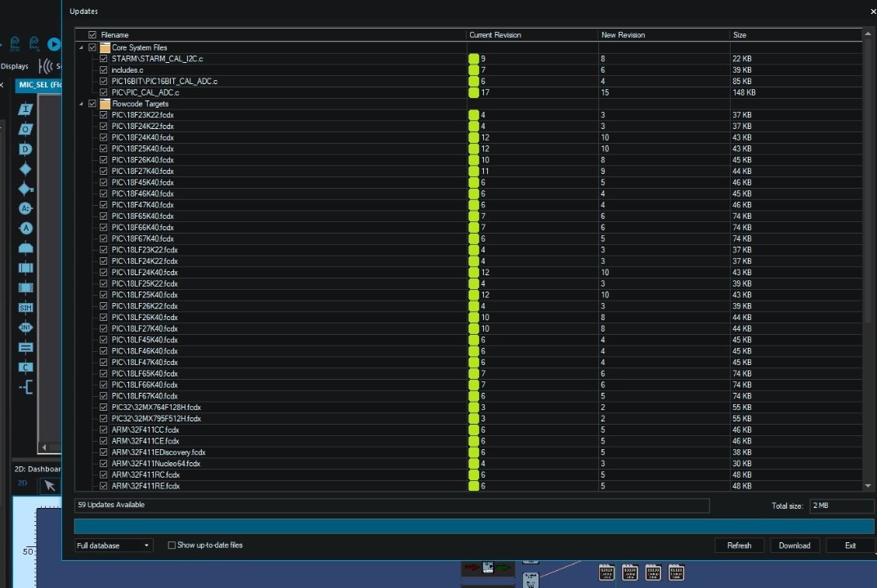The image size is (877, 588).
Task: Select the Calculation icon in left toolbar
Action: pyautogui.click(x=25, y=347)
